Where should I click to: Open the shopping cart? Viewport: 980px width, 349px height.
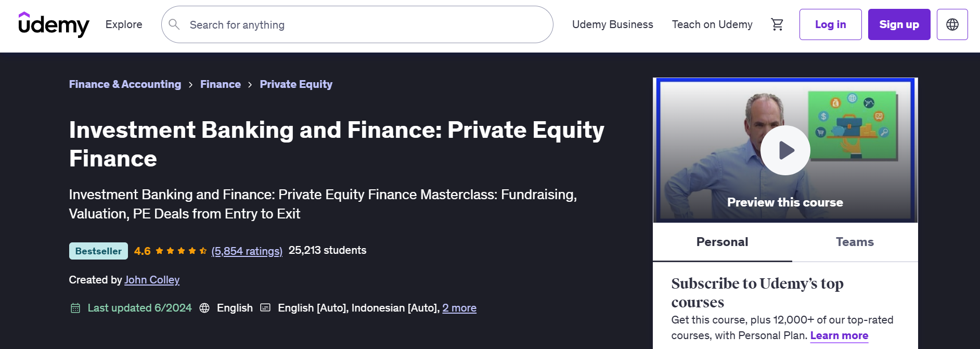777,24
